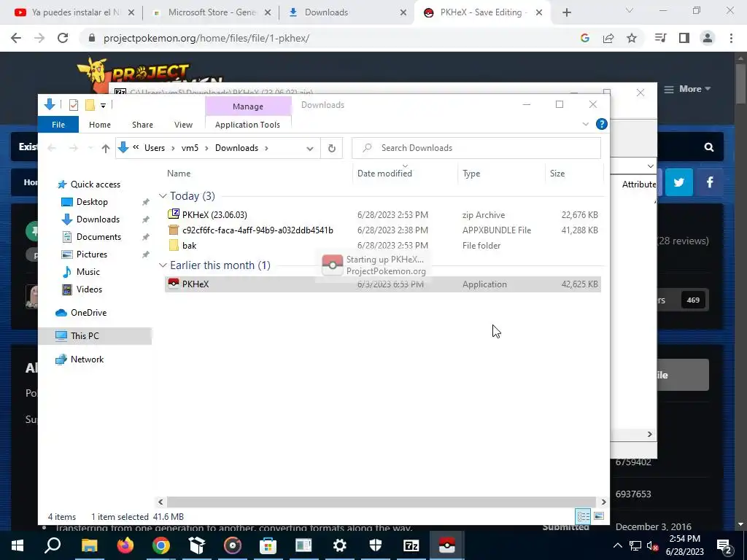Share on Twitter button

679,182
